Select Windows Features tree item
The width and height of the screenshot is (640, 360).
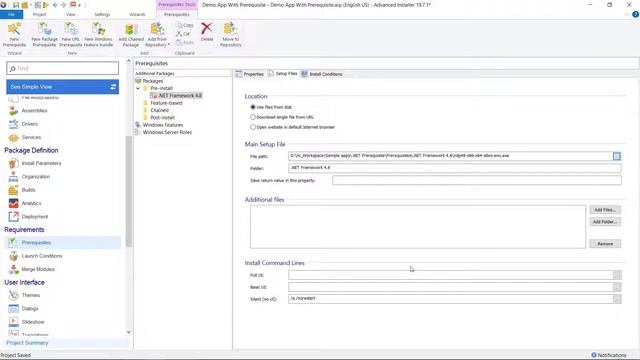163,125
